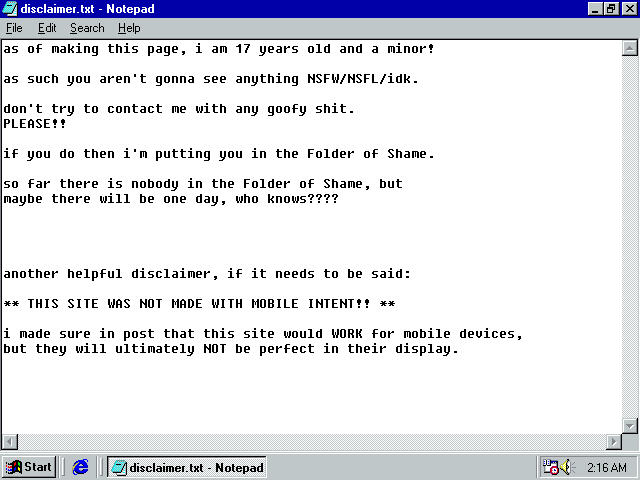Open the Help menu
Image resolution: width=640 pixels, height=480 pixels.
(129, 28)
